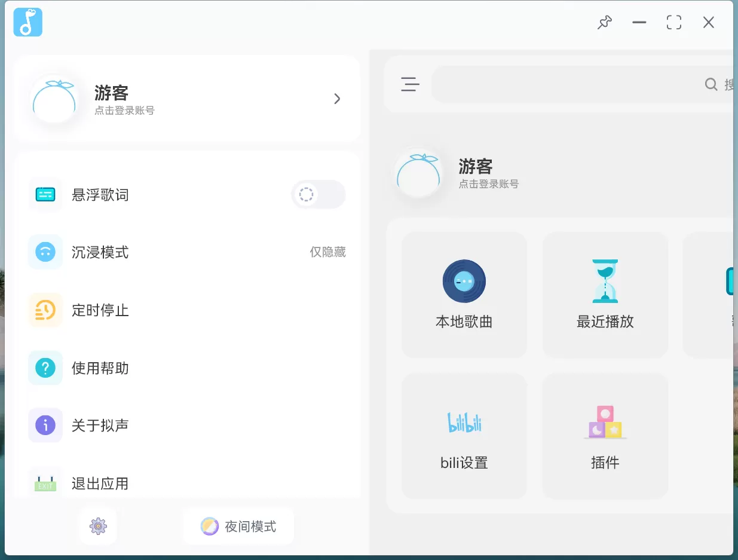738x560 pixels.
Task: Click 点击登录账号 to sign in
Action: click(124, 110)
